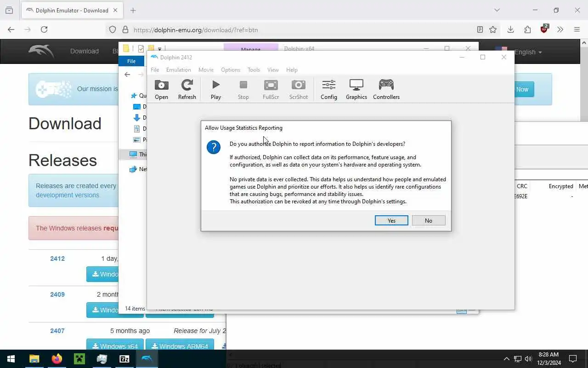Click the Download link in website navbar
The image size is (588, 368).
[x=85, y=51]
